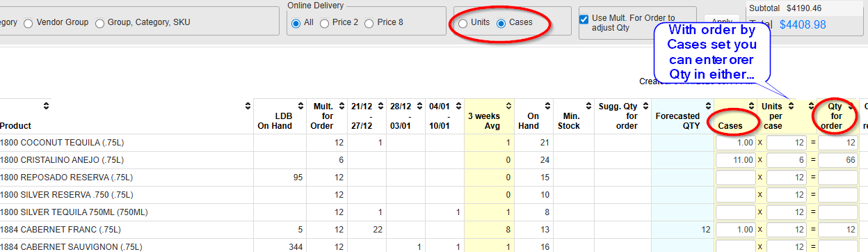Image resolution: width=868 pixels, height=252 pixels.
Task: Click 3 weeks Avg value 8
Action: tap(508, 230)
